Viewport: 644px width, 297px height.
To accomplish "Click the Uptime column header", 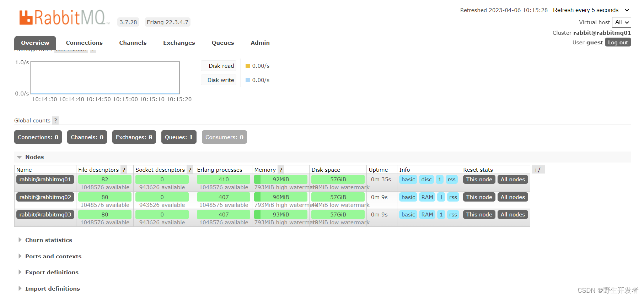I will [x=382, y=170].
